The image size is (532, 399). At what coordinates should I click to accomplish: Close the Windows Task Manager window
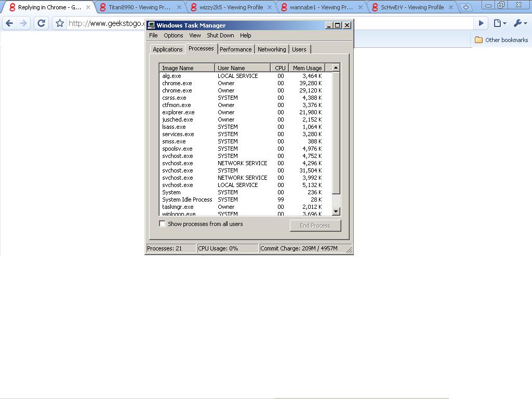tap(347, 25)
